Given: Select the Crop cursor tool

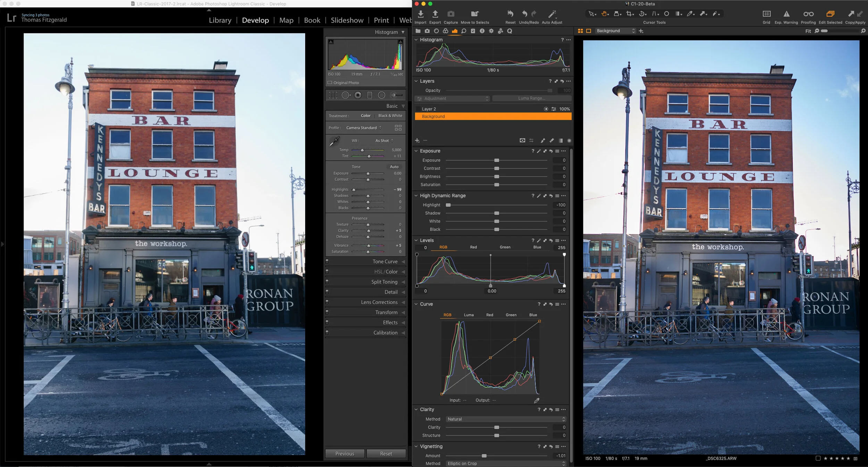Looking at the screenshot, I should click(629, 14).
